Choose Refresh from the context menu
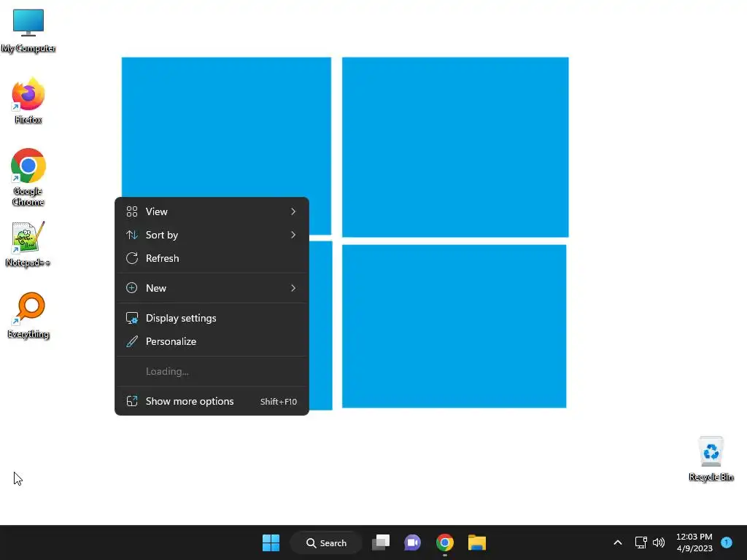Screen dimensions: 747x560 [x=212, y=258]
